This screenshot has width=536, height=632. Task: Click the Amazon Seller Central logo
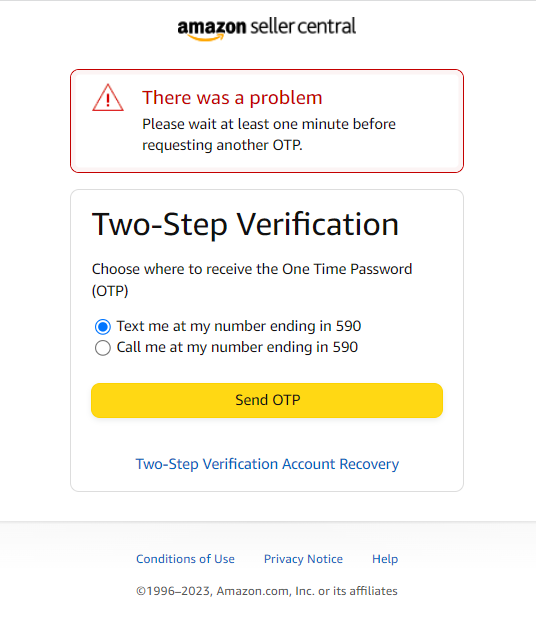[x=267, y=29]
